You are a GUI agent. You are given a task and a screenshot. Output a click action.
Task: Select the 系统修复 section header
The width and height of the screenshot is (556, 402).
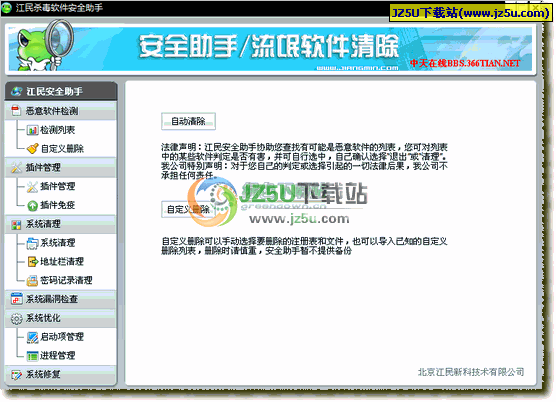61,374
